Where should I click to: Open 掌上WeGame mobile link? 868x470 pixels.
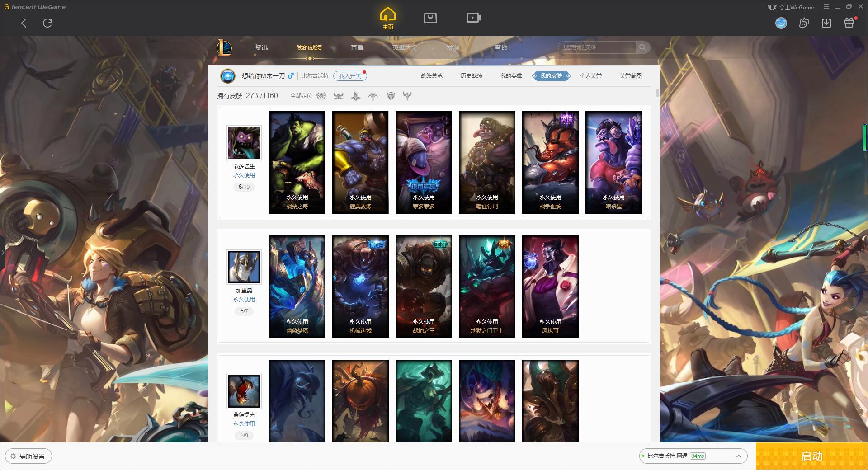click(791, 7)
